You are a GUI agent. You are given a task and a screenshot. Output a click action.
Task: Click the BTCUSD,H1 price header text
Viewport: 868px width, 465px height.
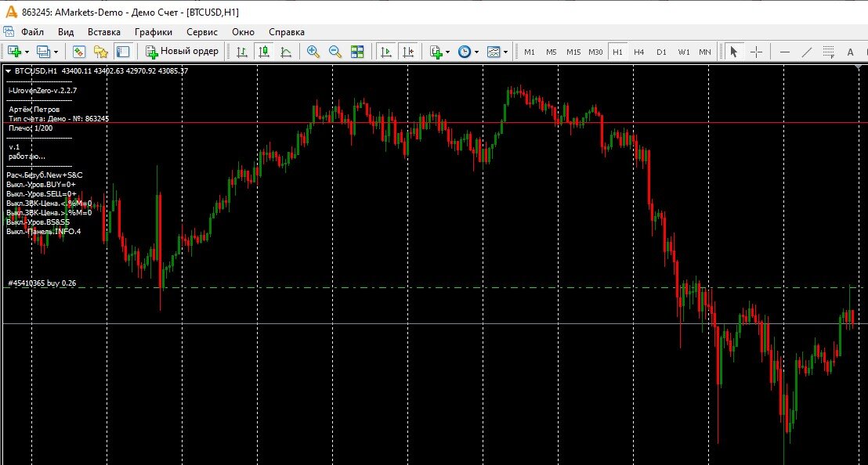[101, 70]
